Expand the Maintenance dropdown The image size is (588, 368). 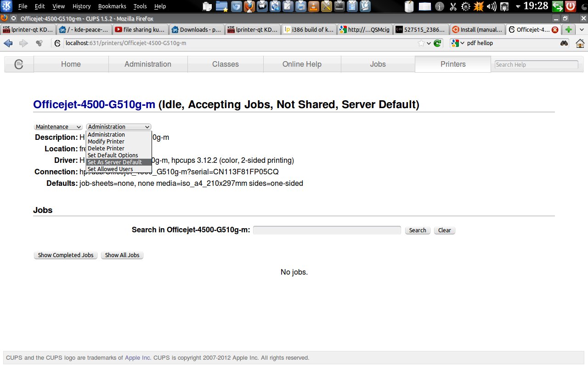58,126
